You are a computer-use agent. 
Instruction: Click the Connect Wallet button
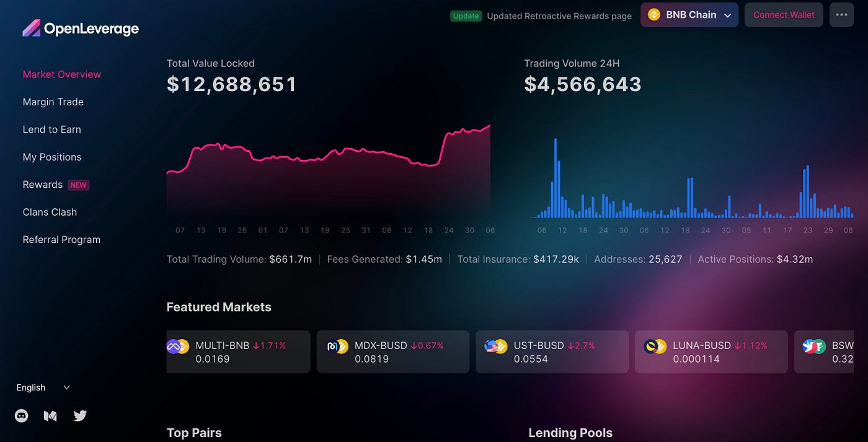(x=784, y=14)
